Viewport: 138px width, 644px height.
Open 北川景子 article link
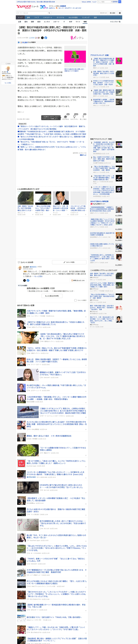pyautogui.click(x=56, y=386)
